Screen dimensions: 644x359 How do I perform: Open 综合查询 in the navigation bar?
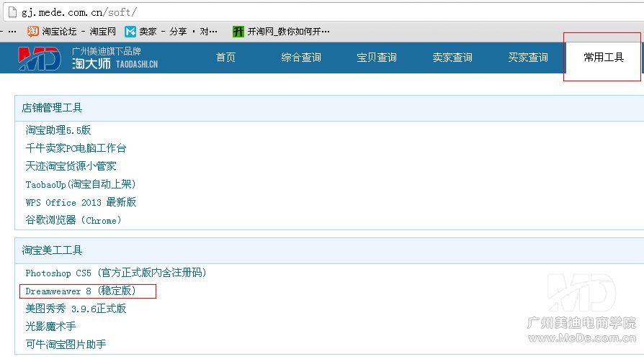(301, 58)
